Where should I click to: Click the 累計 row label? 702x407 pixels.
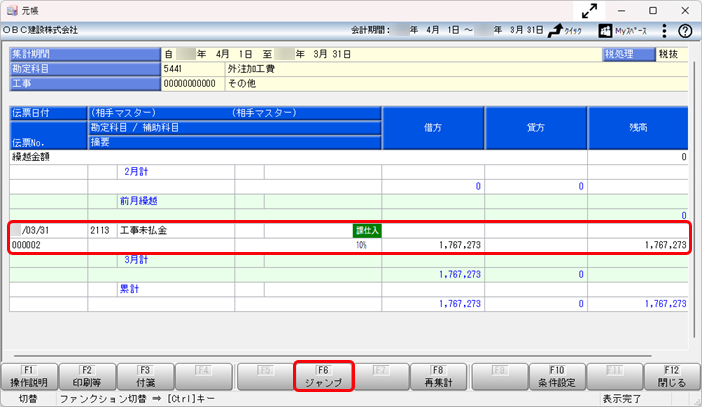pos(129,289)
